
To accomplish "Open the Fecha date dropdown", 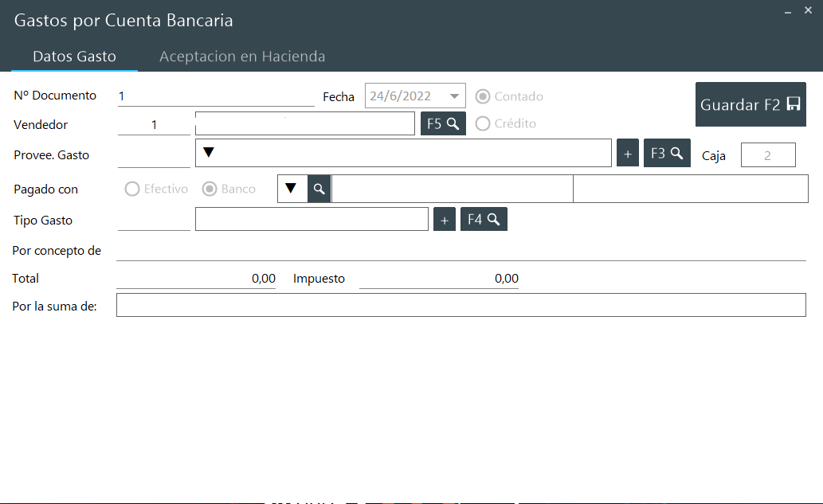I will tap(454, 96).
